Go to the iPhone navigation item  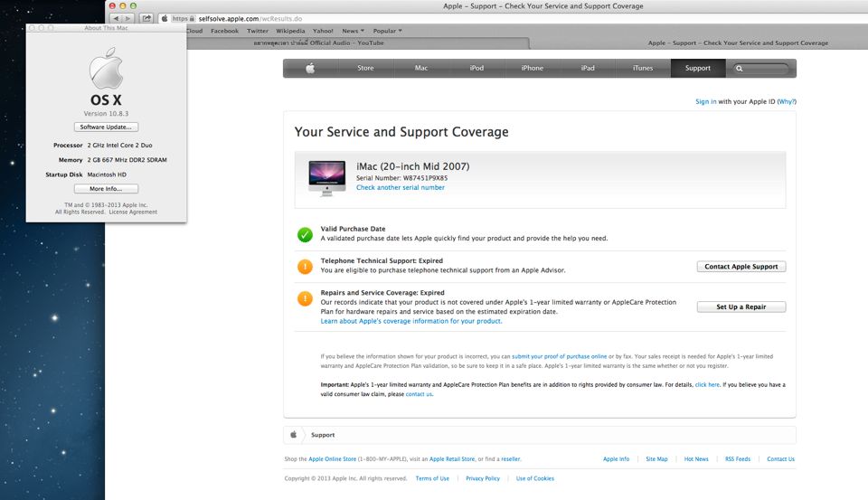click(532, 68)
